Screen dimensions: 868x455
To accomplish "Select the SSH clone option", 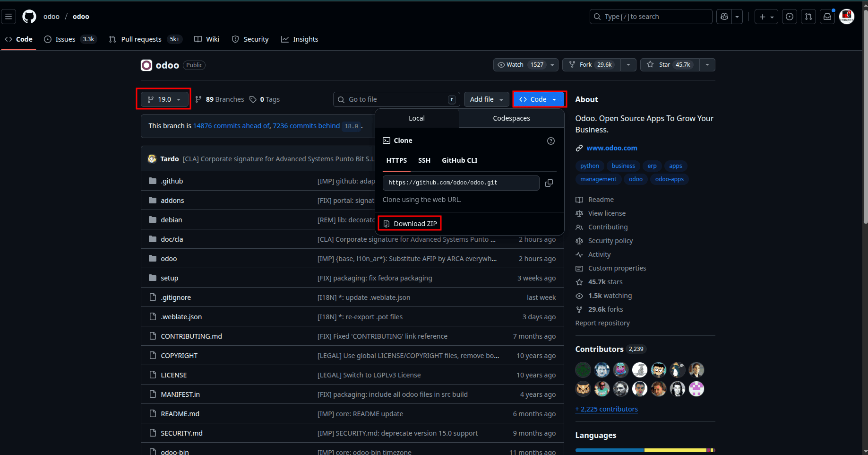I will pyautogui.click(x=424, y=160).
